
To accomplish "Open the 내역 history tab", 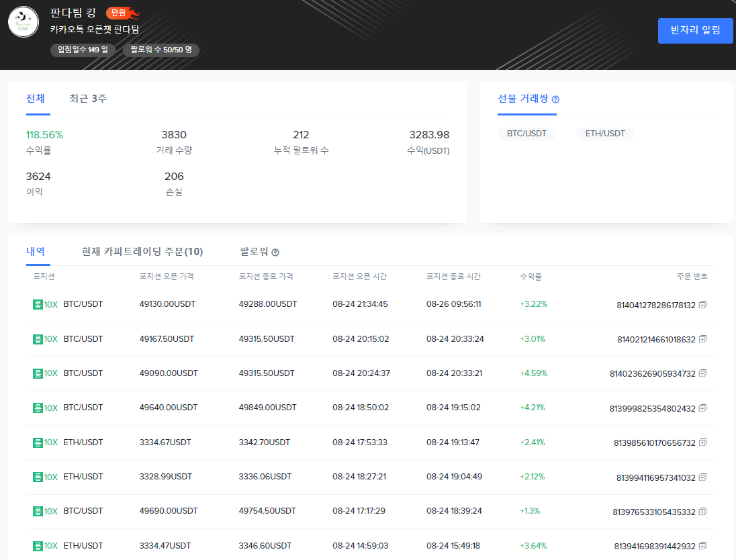I will (x=36, y=251).
